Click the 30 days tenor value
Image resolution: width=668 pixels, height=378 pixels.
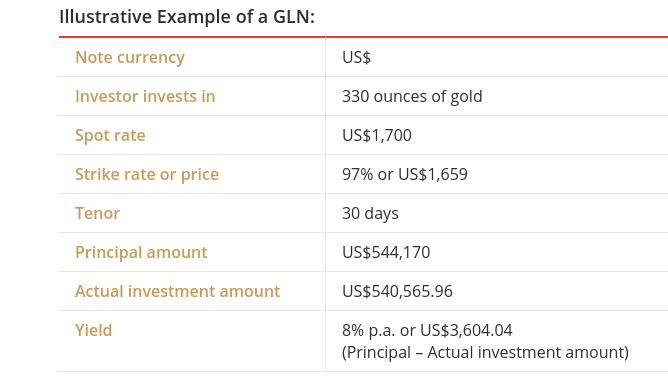[370, 214]
